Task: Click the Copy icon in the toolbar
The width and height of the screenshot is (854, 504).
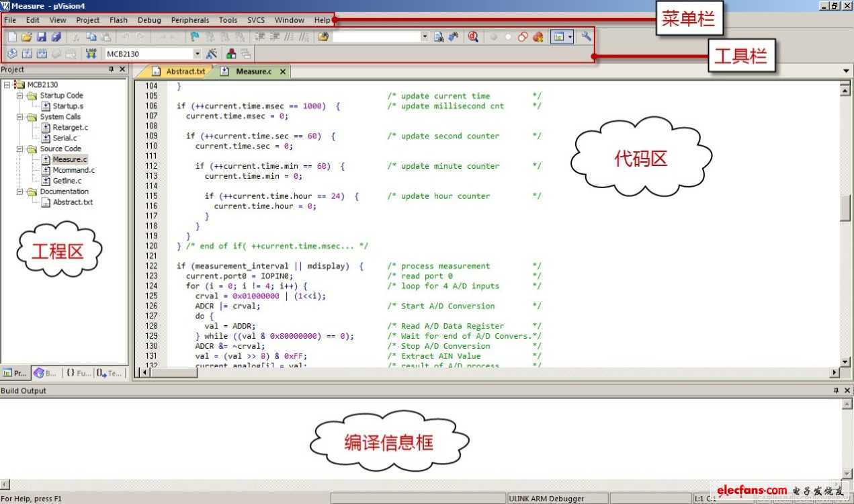Action: pos(91,37)
